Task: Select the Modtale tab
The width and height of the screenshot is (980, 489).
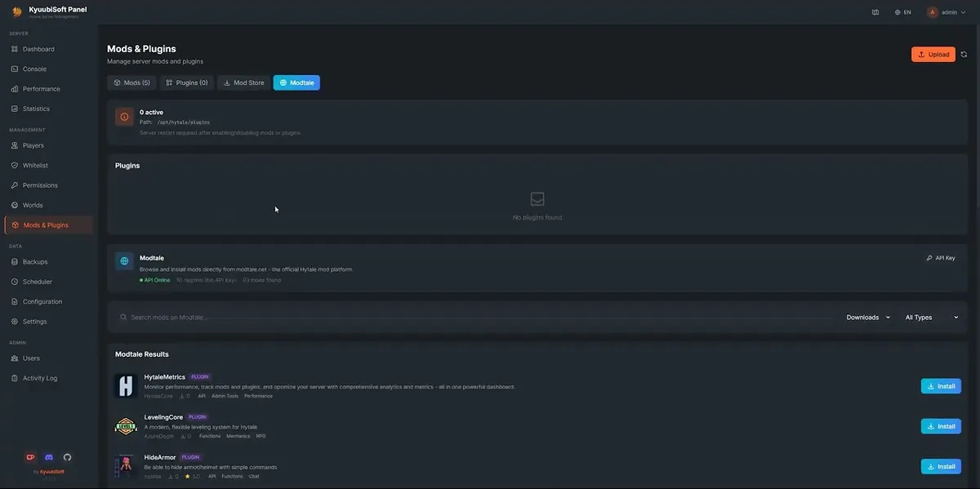Action: click(296, 82)
